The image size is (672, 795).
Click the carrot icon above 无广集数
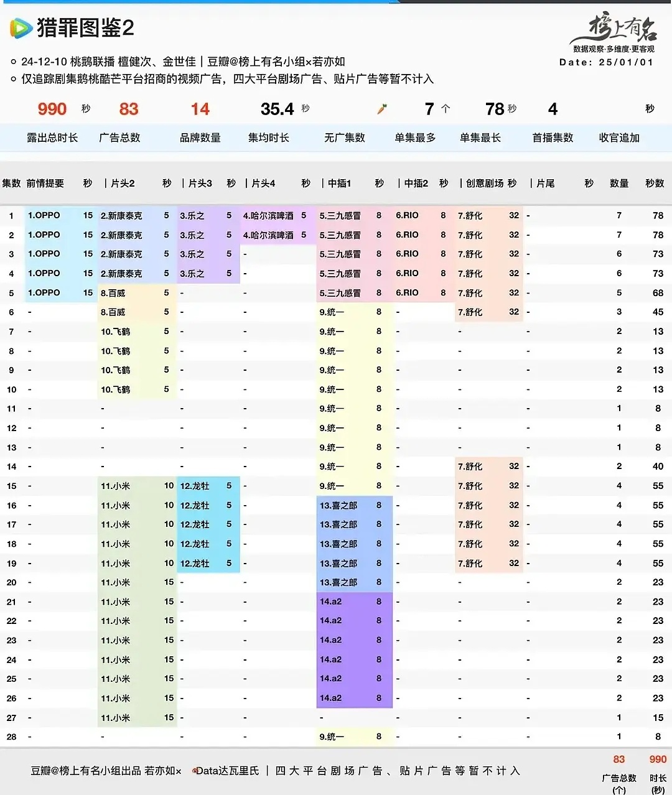[x=381, y=109]
